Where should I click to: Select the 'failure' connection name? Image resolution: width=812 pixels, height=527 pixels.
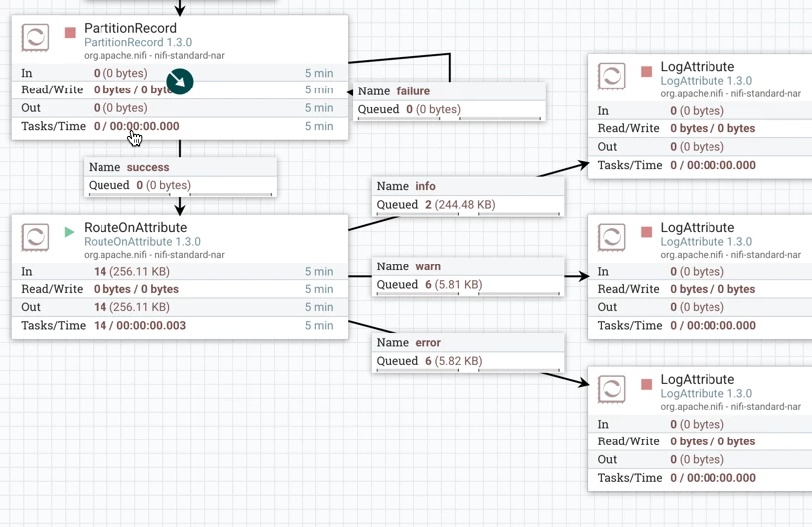[413, 91]
